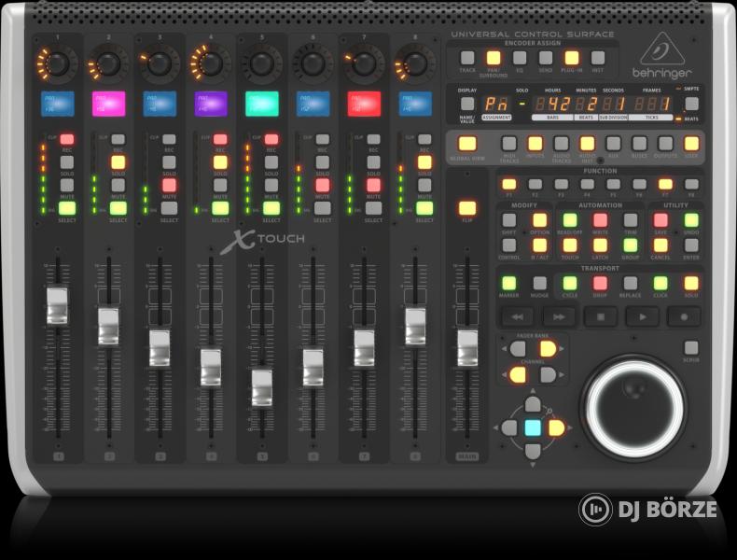This screenshot has width=737, height=560.
Task: Click the cyan zoom center button
Action: click(533, 427)
